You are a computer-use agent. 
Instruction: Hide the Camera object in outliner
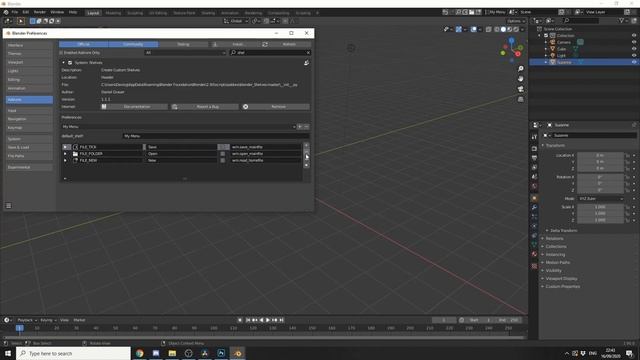(x=634, y=42)
